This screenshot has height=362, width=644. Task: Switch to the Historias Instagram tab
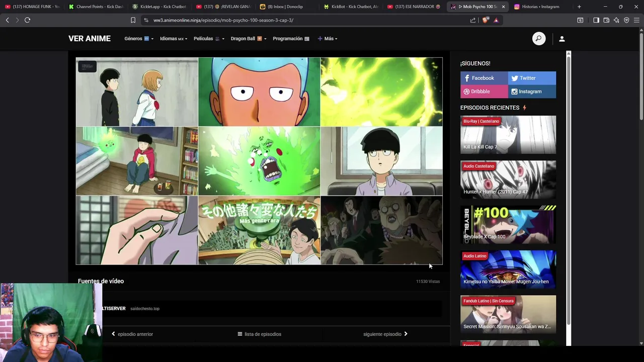[x=542, y=7]
